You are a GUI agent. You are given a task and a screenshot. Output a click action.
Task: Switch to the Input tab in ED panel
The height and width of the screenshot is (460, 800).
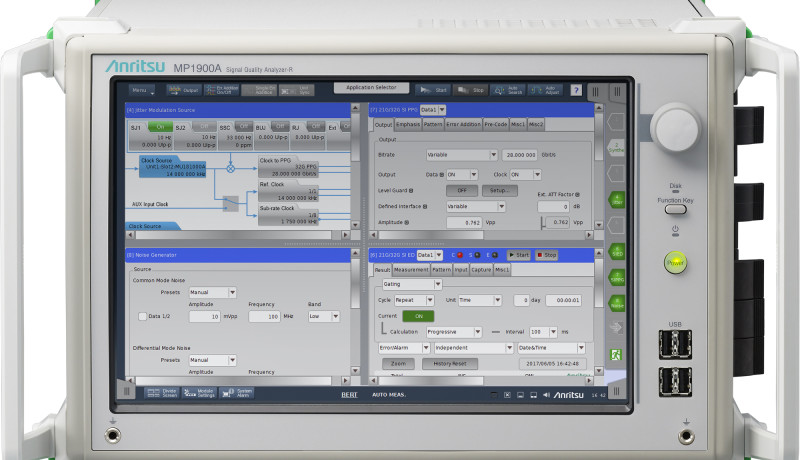(x=461, y=270)
